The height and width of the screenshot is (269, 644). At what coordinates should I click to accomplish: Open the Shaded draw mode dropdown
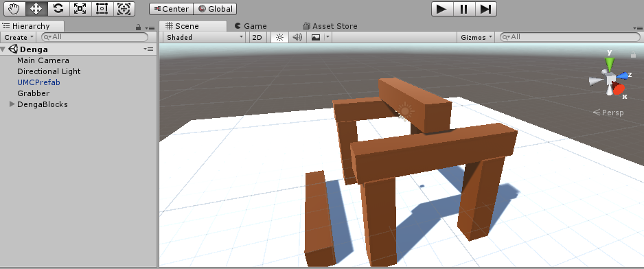click(205, 37)
